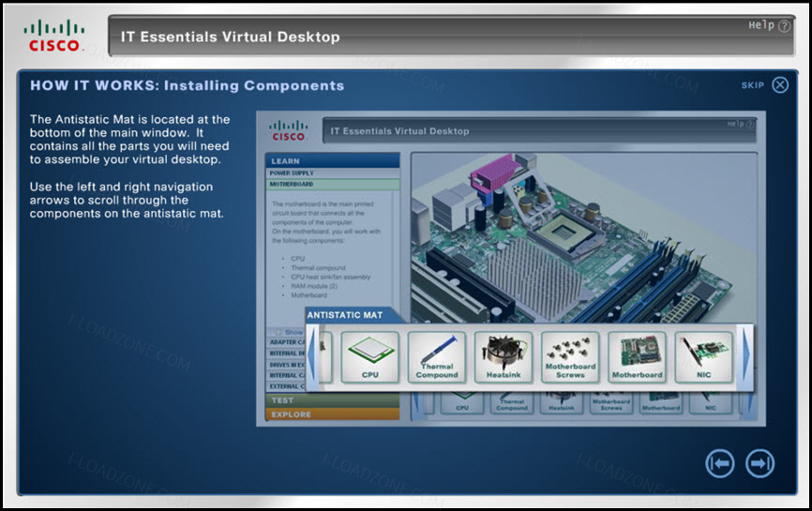
Task: Click the "ANTISTATIC MAT" label tab
Action: (345, 315)
